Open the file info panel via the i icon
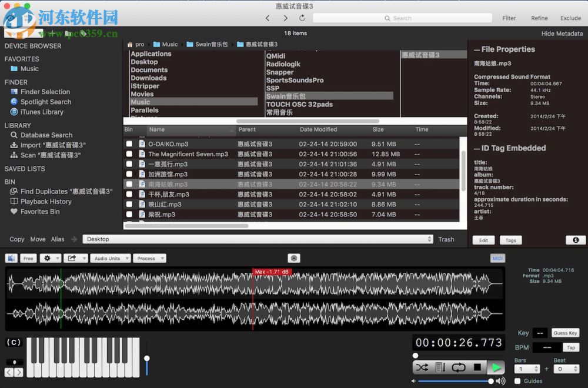The image size is (588, 388). pyautogui.click(x=574, y=240)
